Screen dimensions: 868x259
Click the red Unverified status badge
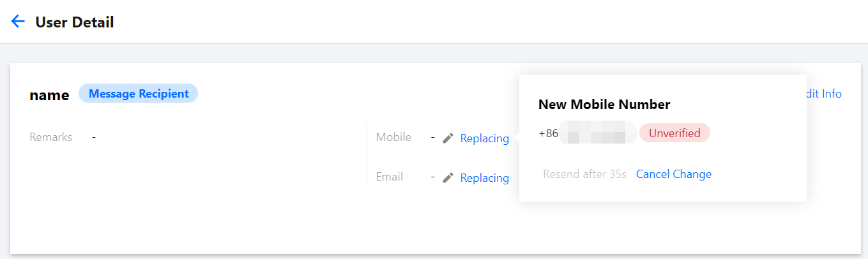pyautogui.click(x=674, y=133)
